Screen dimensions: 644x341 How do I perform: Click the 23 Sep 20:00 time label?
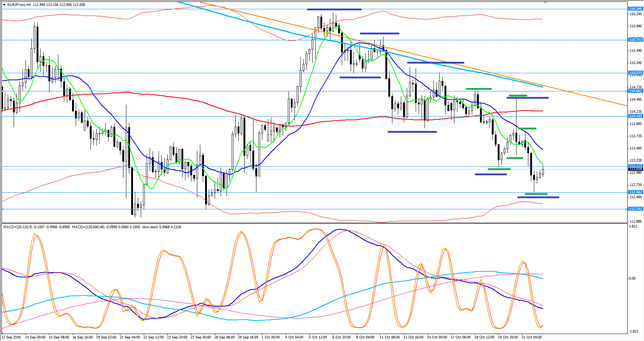(x=177, y=337)
